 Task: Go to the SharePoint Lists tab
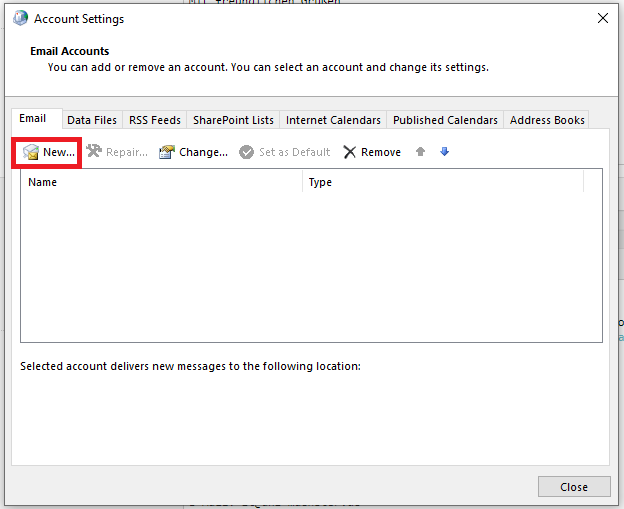coord(233,120)
